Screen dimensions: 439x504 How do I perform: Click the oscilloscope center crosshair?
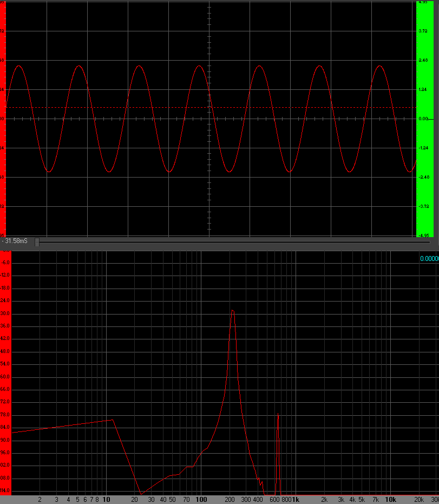pos(209,119)
